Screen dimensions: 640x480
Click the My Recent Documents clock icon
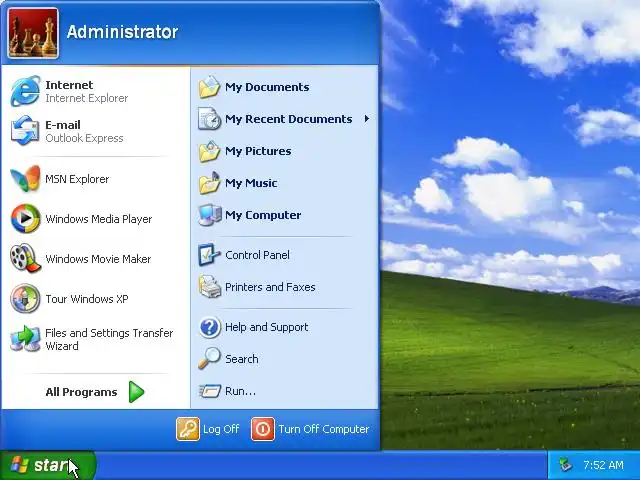tap(210, 119)
